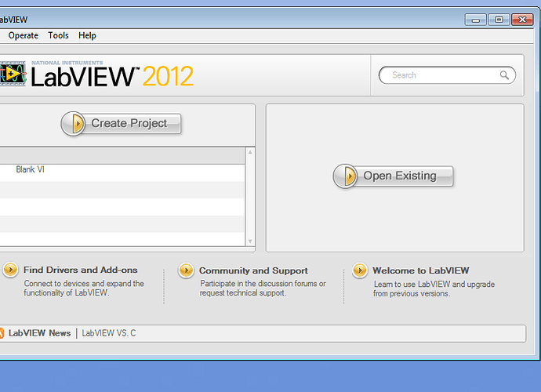Click the LabVIEW News label
This screenshot has height=392, width=541.
39,333
